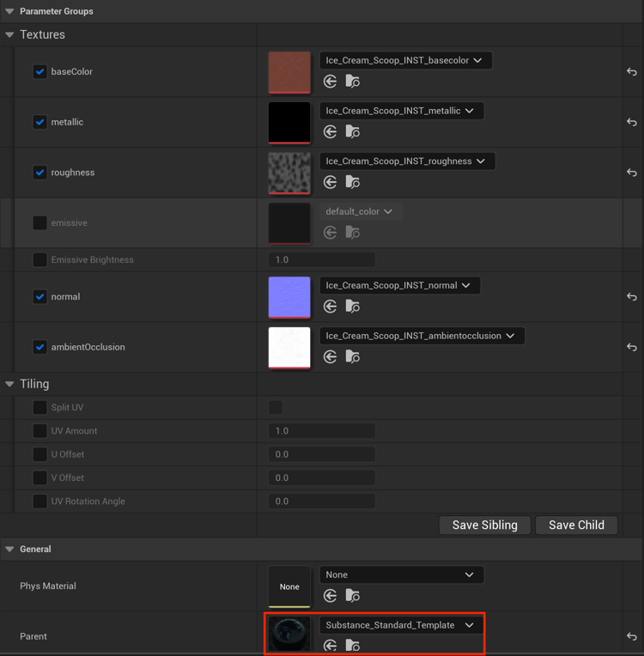Collapse the Tiling group
The image size is (644, 656).
(x=9, y=384)
